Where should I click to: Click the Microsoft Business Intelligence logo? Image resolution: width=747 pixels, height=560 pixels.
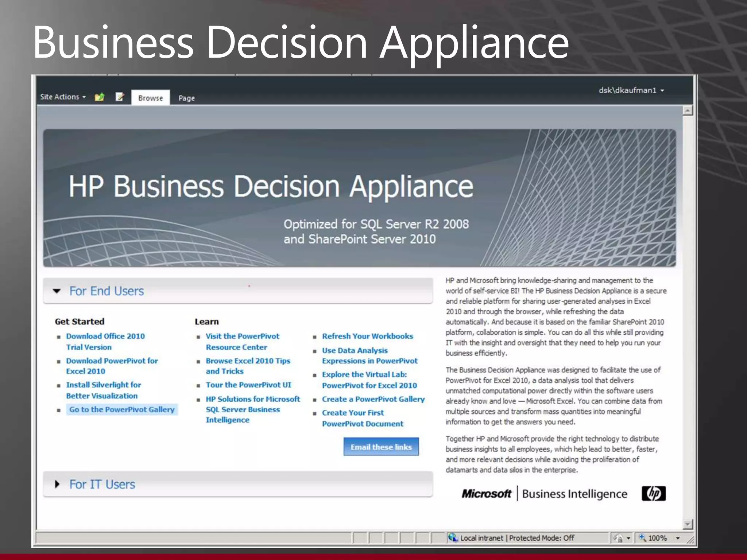(x=545, y=494)
